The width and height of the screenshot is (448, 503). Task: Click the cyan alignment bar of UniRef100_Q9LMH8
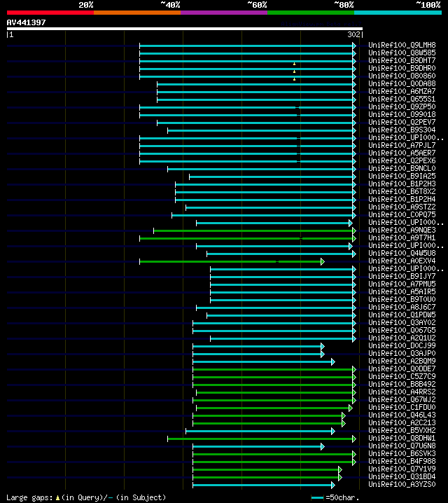tap(248, 46)
